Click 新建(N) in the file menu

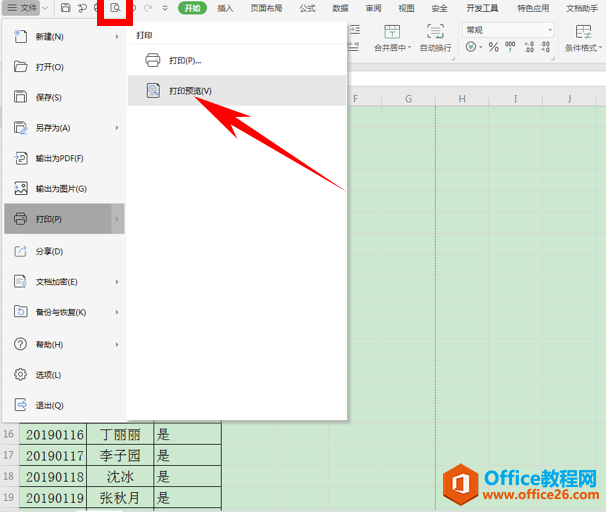pyautogui.click(x=64, y=37)
